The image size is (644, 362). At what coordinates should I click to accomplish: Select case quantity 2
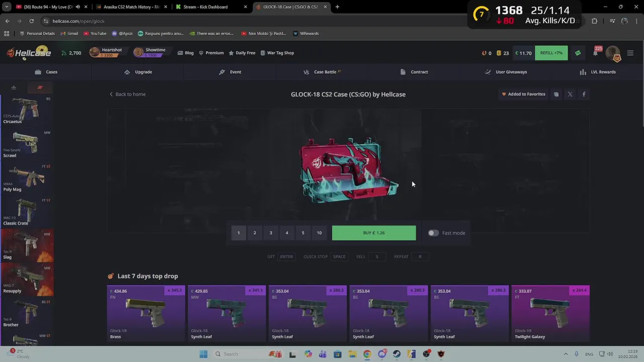tap(255, 233)
